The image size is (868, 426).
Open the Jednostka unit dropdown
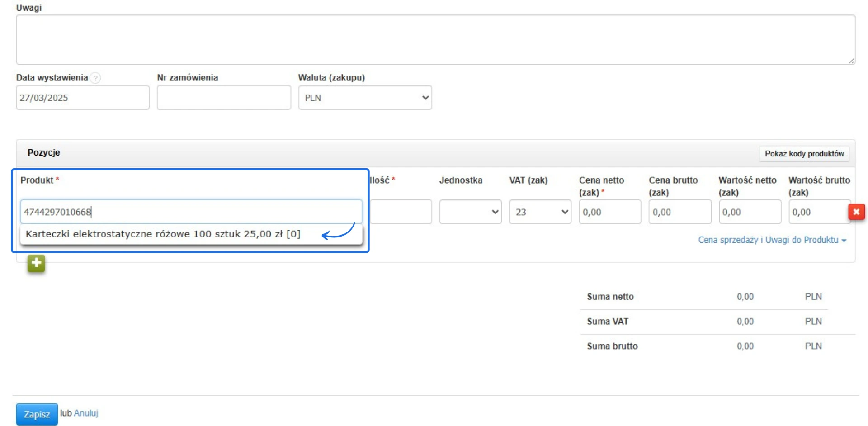(470, 212)
